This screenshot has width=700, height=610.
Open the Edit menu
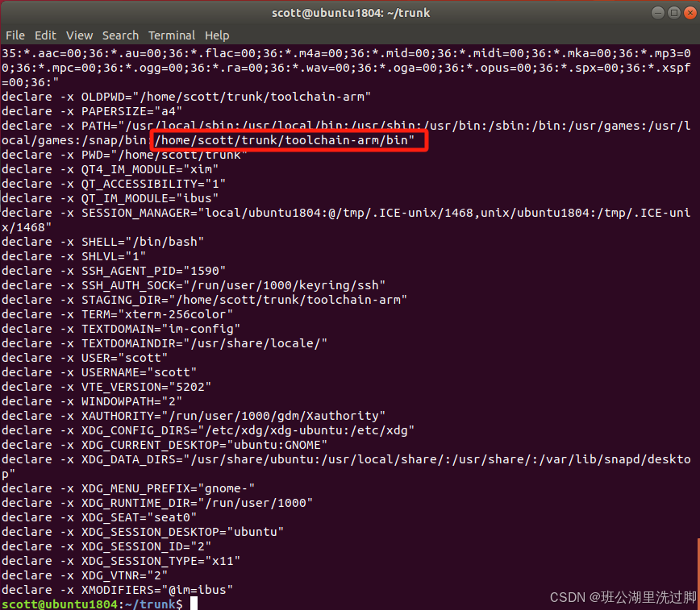(x=44, y=35)
